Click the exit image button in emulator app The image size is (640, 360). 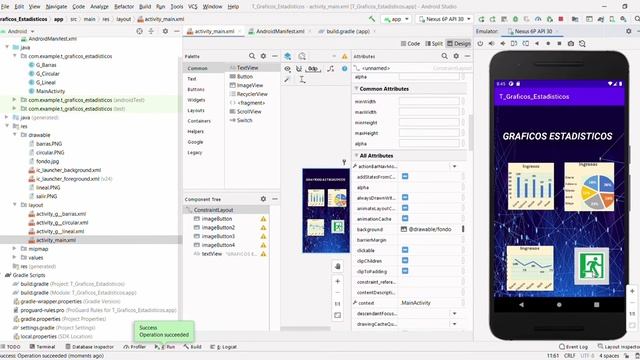pyautogui.click(x=591, y=266)
